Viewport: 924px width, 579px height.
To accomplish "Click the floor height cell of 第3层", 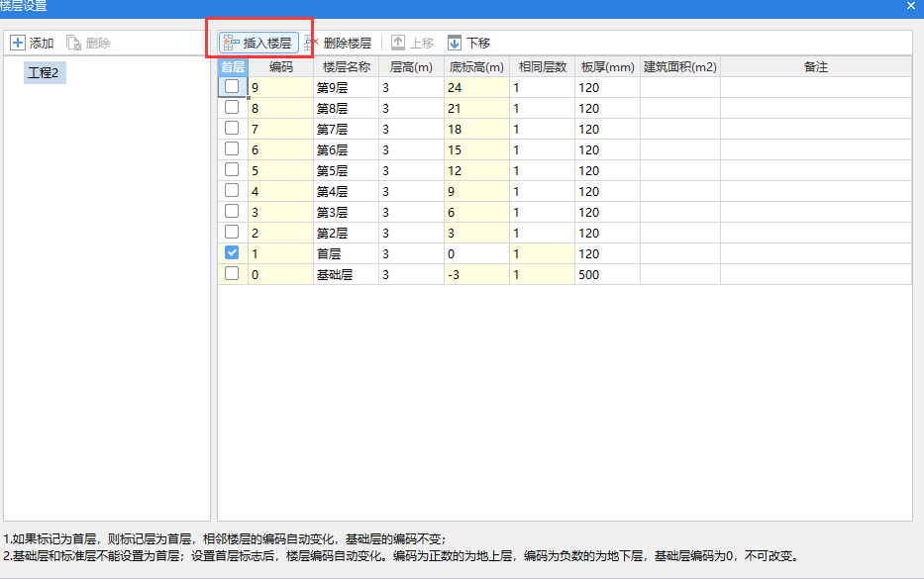I will click(411, 212).
